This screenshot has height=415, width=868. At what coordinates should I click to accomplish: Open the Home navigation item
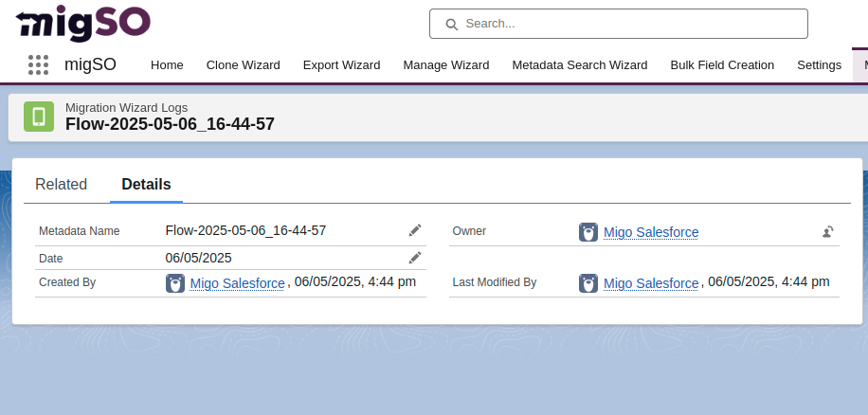point(167,65)
